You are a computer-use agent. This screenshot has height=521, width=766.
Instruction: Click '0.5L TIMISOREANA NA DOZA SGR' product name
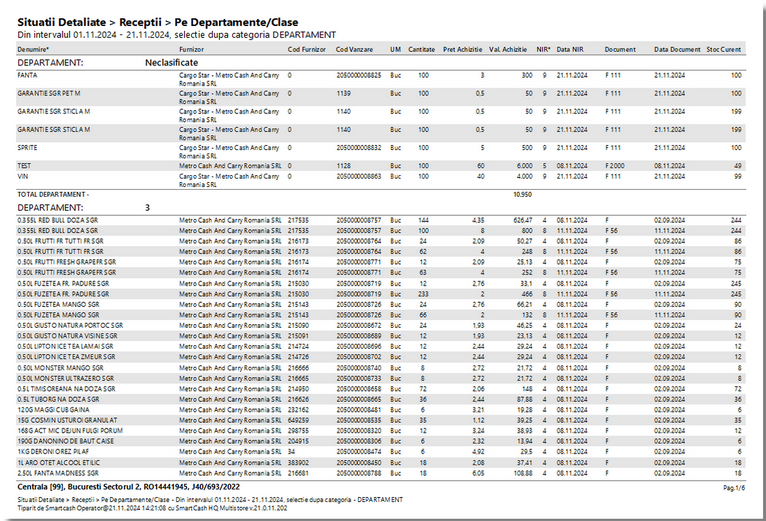tap(66, 389)
